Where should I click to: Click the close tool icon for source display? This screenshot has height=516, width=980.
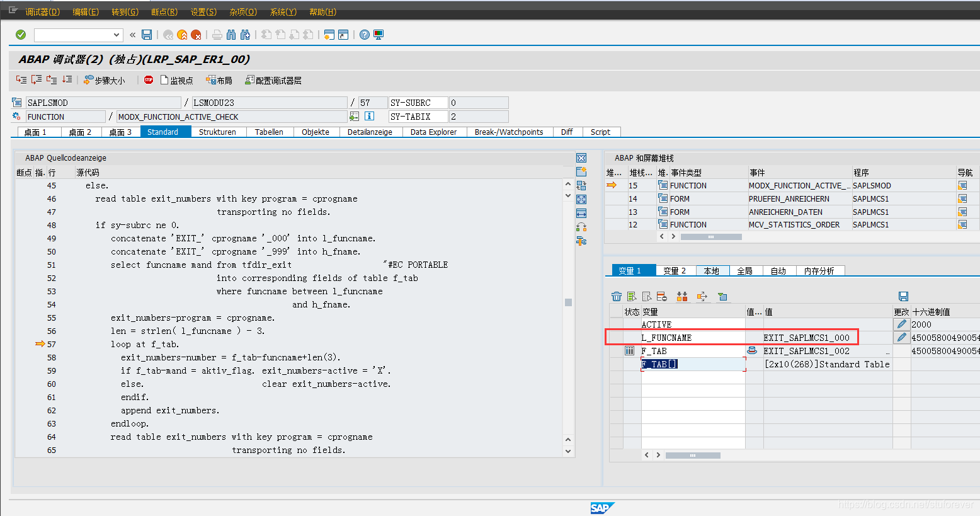(581, 158)
